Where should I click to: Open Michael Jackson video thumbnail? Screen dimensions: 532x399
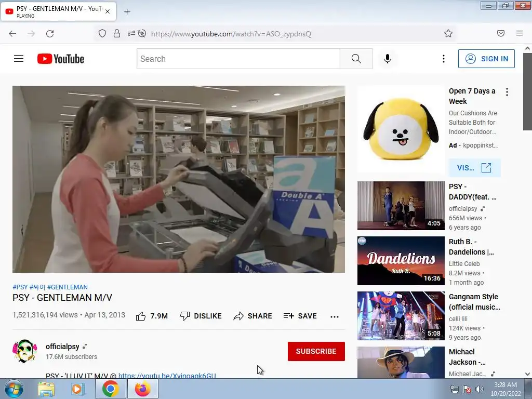click(x=401, y=362)
